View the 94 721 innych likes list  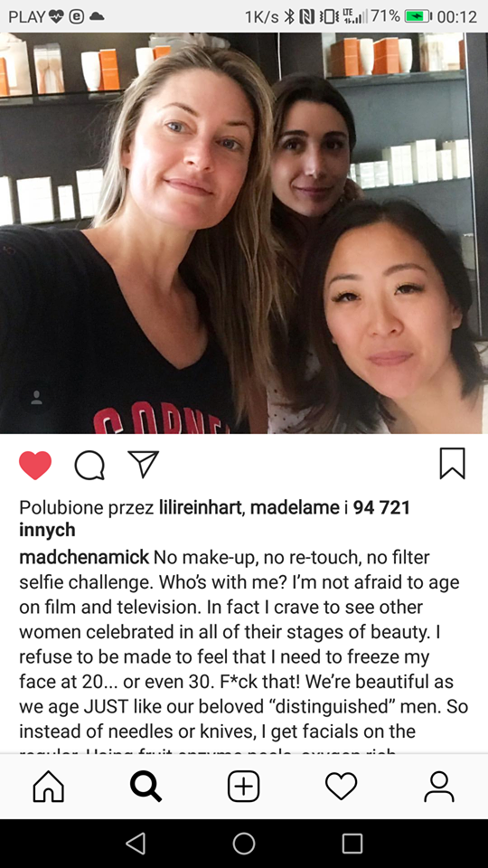click(x=215, y=519)
